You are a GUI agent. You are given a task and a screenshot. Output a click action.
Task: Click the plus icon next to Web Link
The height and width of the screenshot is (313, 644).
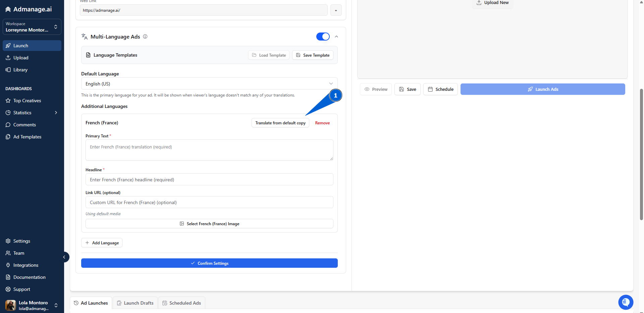coord(336,10)
